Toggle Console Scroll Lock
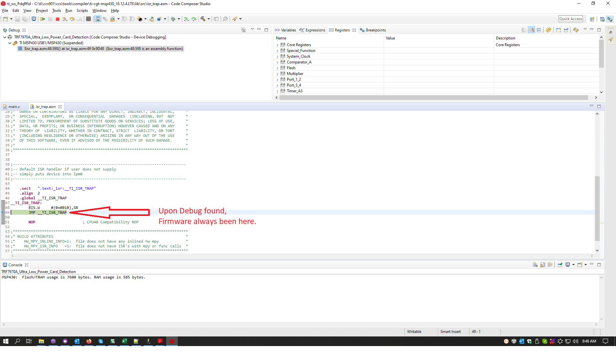616x364 pixels. click(x=543, y=265)
